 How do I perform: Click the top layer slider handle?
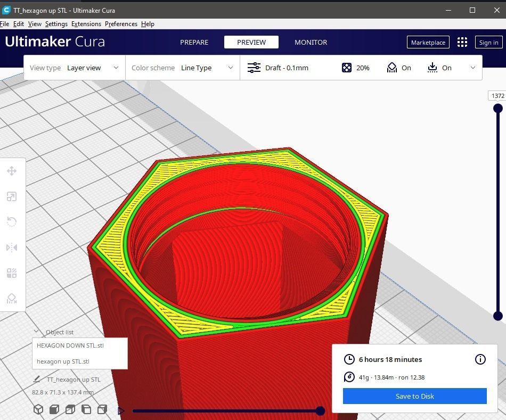tap(498, 108)
